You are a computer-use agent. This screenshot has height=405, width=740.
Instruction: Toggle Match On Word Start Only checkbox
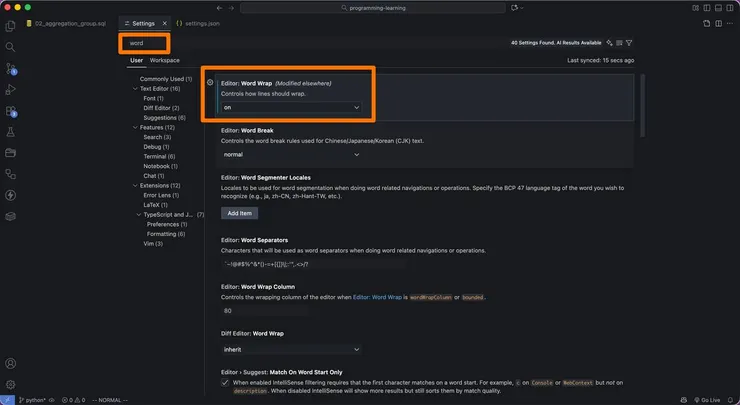pyautogui.click(x=225, y=383)
